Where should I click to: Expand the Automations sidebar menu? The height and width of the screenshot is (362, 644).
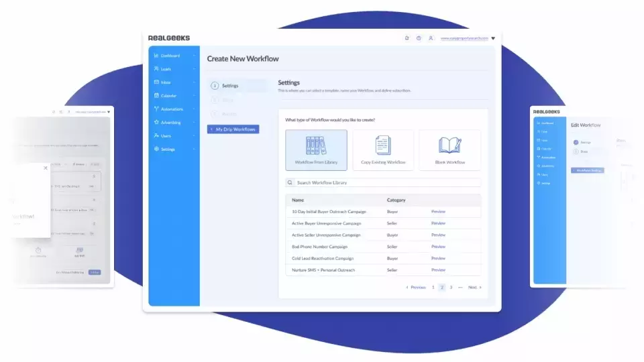(172, 109)
